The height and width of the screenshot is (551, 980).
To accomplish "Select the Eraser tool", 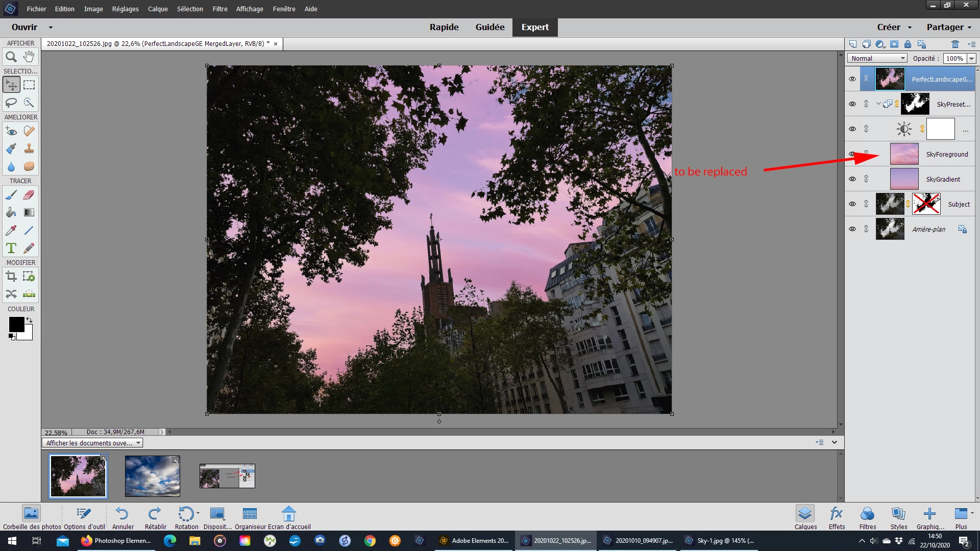I will [x=29, y=195].
